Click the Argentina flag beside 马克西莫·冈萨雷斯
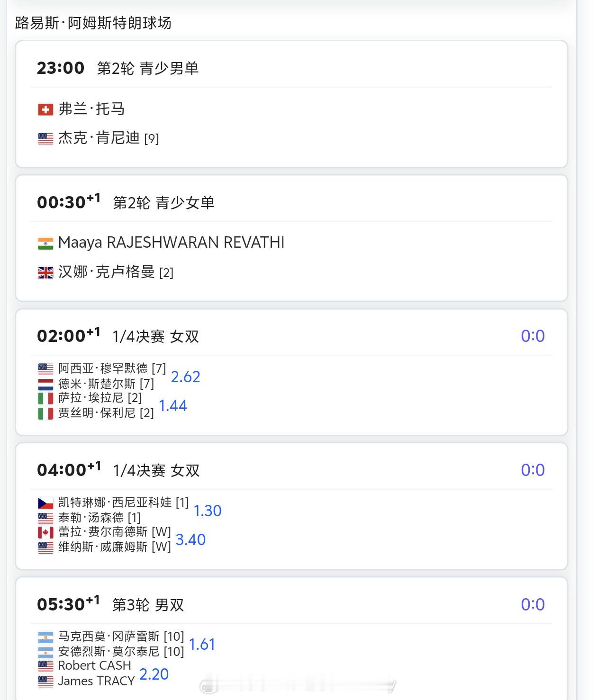Viewport: 597px width, 700px height. pos(45,637)
